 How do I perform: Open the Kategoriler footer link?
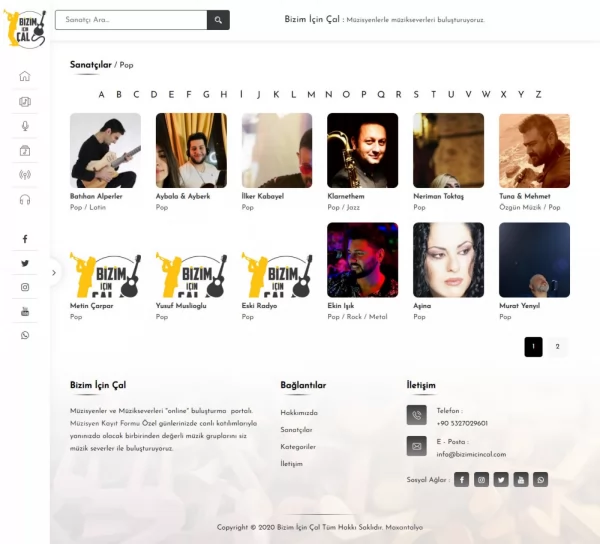298,446
